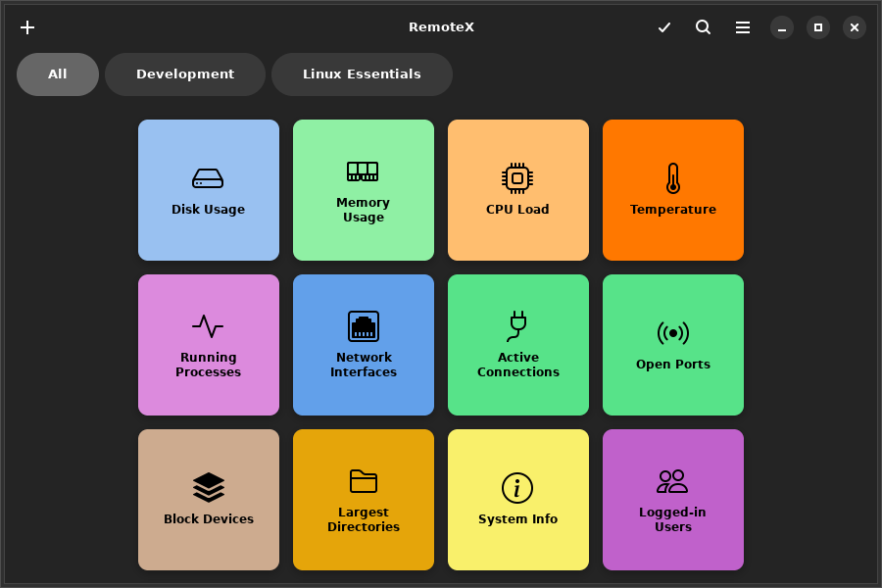The height and width of the screenshot is (588, 882).
Task: Click the plus icon to add new
Action: click(27, 27)
